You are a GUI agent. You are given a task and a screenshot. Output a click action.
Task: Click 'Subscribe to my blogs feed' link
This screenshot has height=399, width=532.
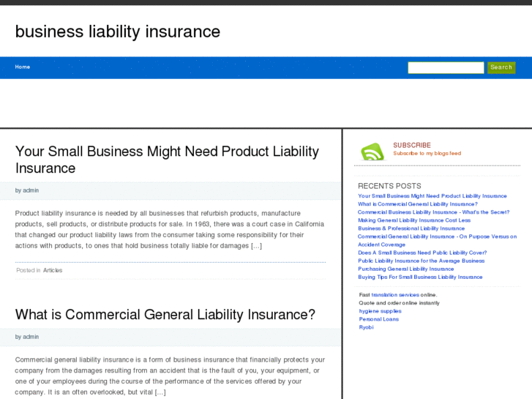pos(427,154)
